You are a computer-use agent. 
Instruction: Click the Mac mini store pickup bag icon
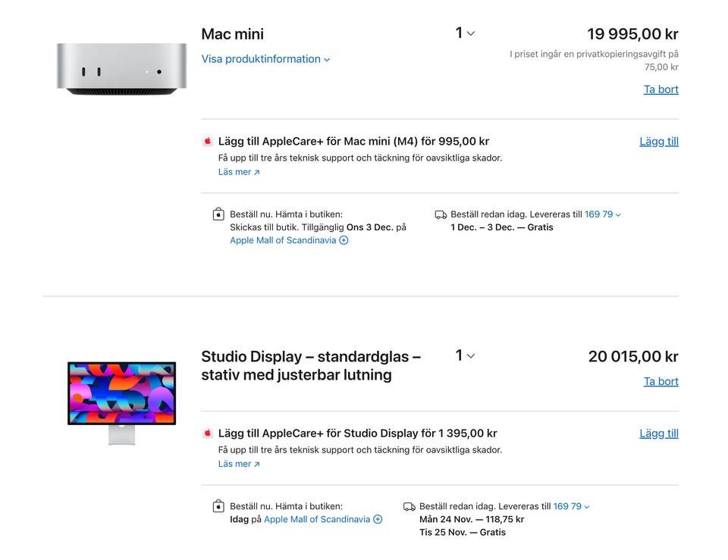point(218,214)
